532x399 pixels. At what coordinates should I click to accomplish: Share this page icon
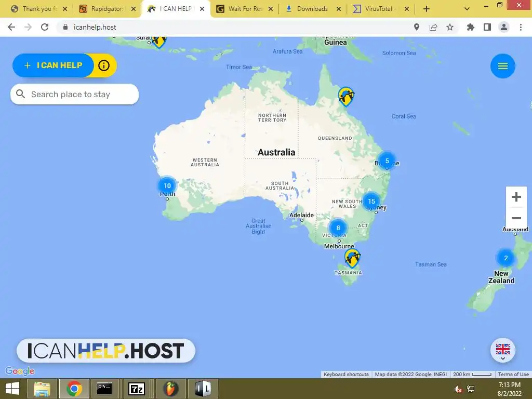(433, 27)
